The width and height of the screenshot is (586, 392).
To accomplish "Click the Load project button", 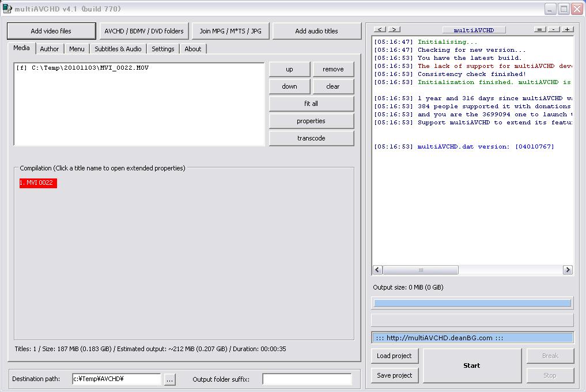I will tap(395, 356).
